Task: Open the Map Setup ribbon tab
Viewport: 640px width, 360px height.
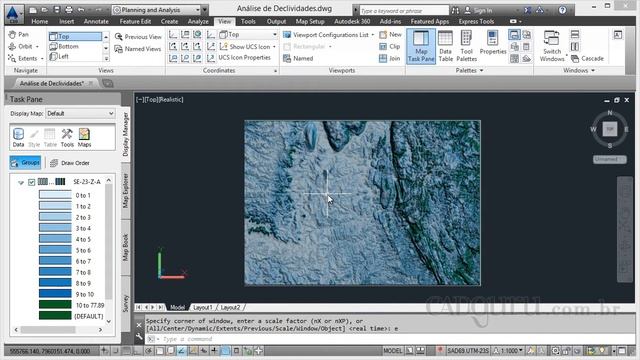Action: pyautogui.click(x=310, y=21)
